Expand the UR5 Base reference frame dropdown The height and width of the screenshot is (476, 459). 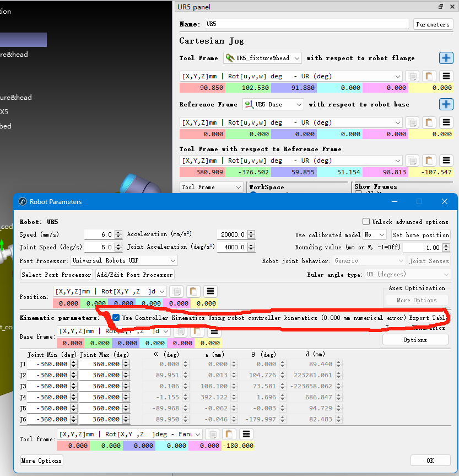click(273, 104)
